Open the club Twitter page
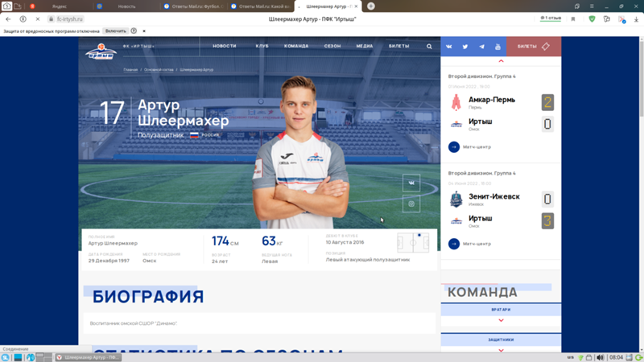 [x=465, y=47]
